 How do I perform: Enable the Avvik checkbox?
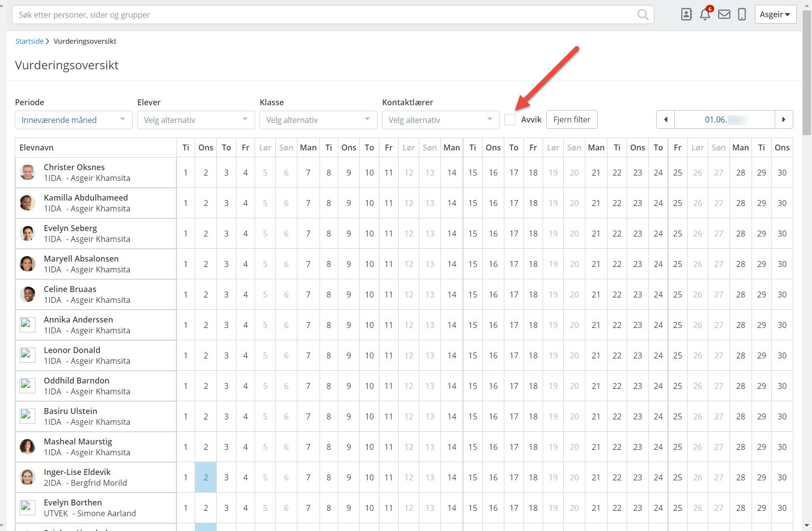(x=510, y=119)
